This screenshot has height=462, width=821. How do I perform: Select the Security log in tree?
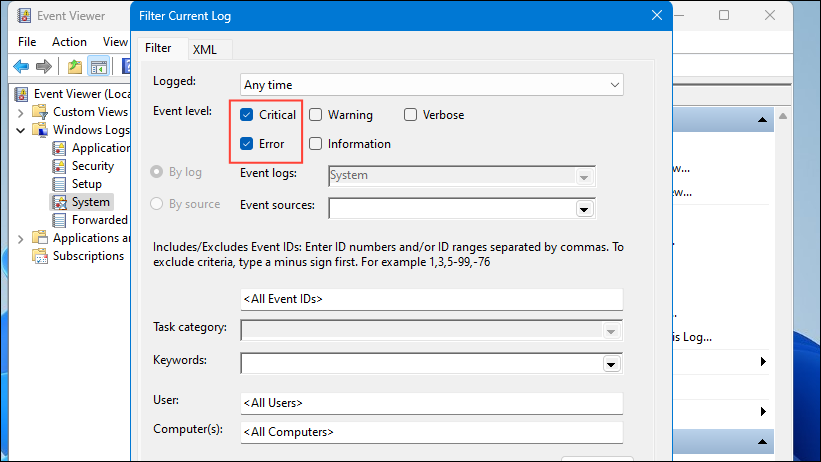[93, 166]
